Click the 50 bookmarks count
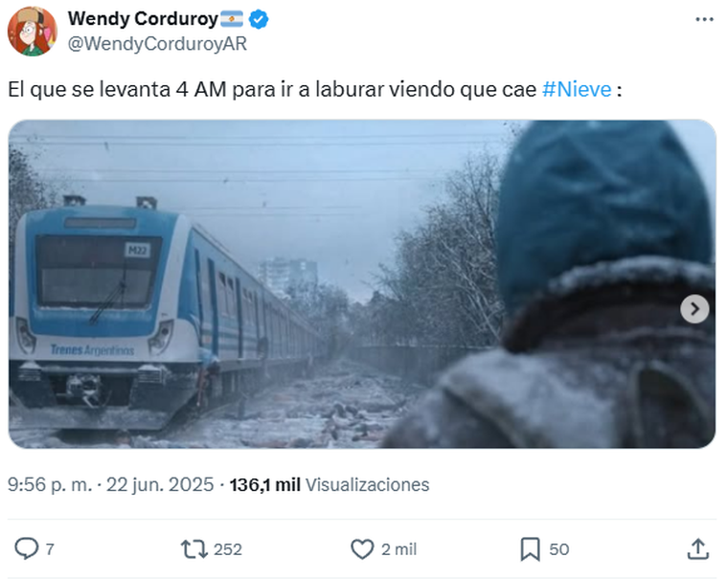The width and height of the screenshot is (728, 580). pos(559,549)
